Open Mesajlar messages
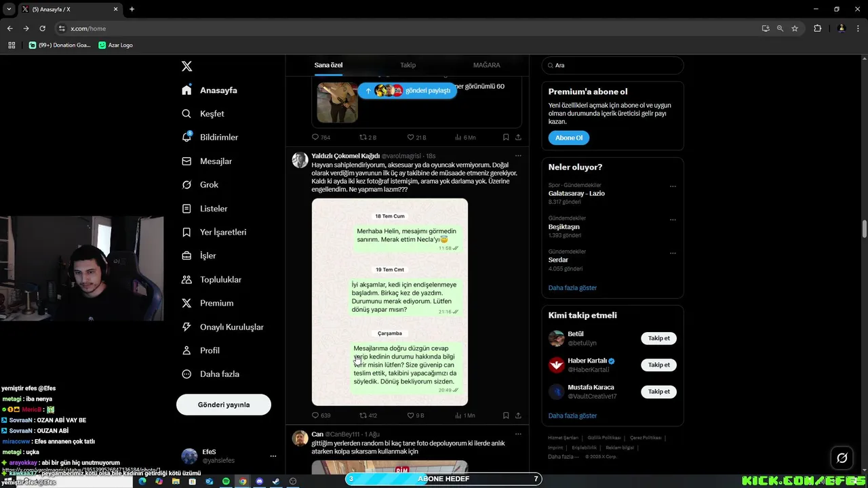Screen dimensions: 868x488 point(207,161)
